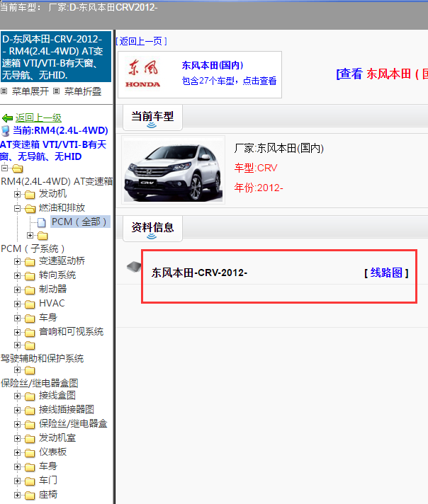Click the HVAC folder icon
The height and width of the screenshot is (504, 428).
30,304
